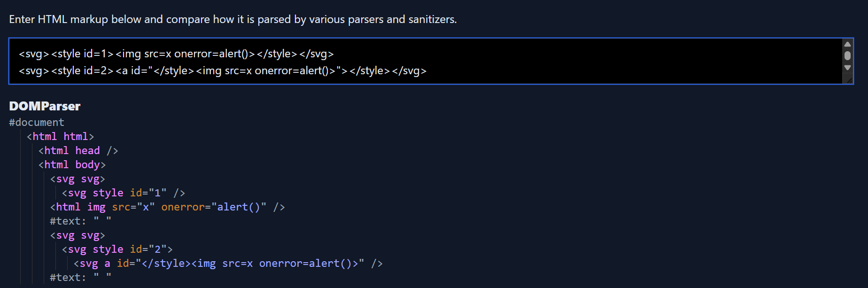
Task: Click the textarea scroll up arrow
Action: click(x=847, y=44)
